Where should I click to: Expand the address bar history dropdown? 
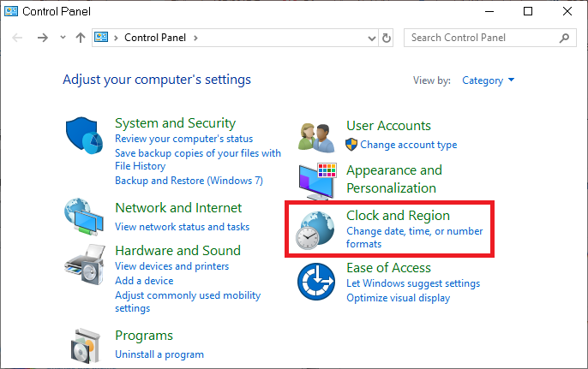click(x=370, y=38)
